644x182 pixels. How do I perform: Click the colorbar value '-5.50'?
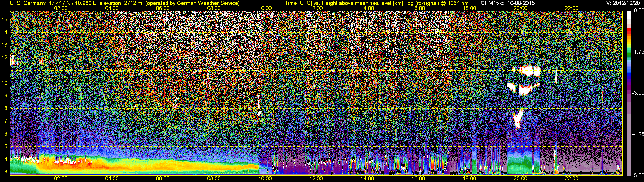638,175
